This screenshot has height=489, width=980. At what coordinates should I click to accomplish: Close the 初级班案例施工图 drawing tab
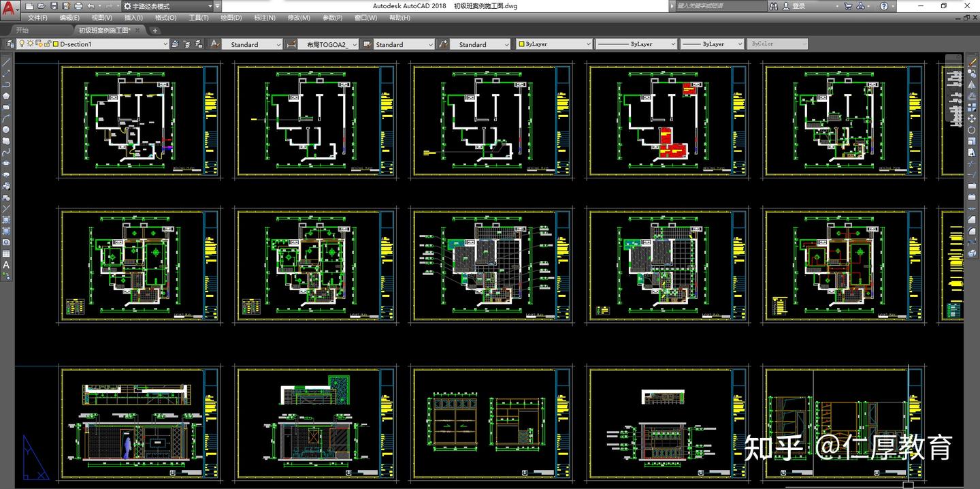pyautogui.click(x=138, y=30)
